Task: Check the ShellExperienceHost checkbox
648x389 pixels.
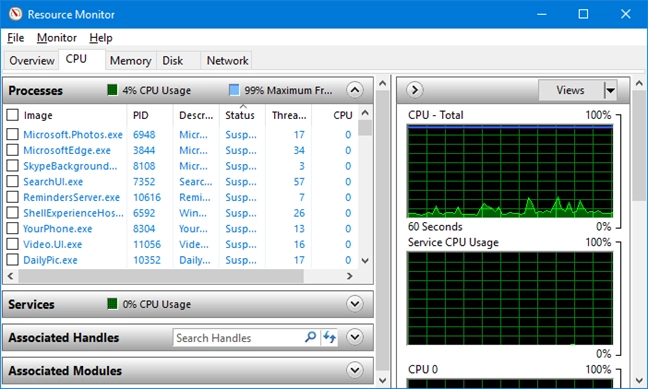Action: (x=13, y=212)
